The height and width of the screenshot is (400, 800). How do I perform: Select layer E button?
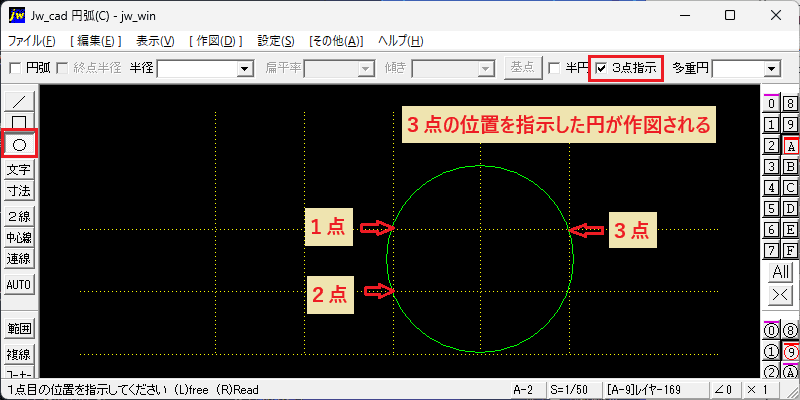[x=790, y=229]
